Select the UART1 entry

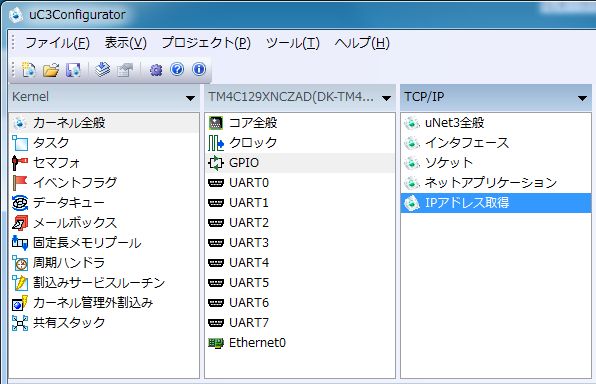pyautogui.click(x=300, y=203)
